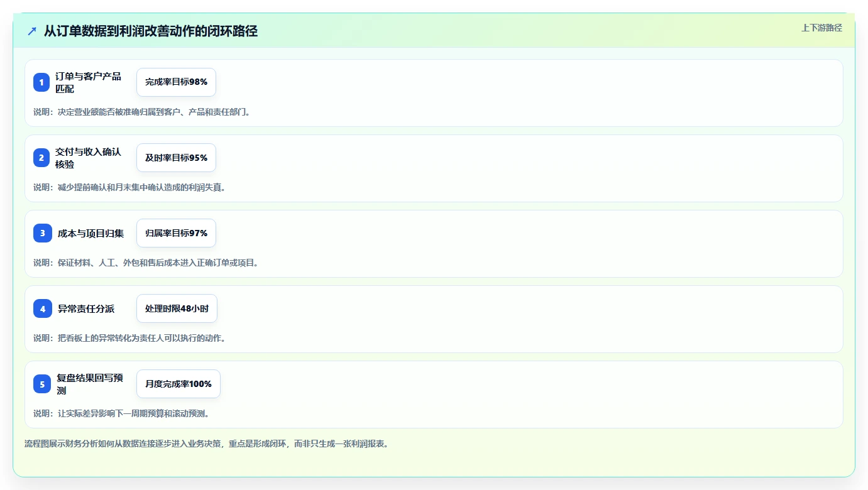Viewport: 868px width, 490px height.
Task: Click the 处理时限48小时 chip
Action: click(177, 308)
